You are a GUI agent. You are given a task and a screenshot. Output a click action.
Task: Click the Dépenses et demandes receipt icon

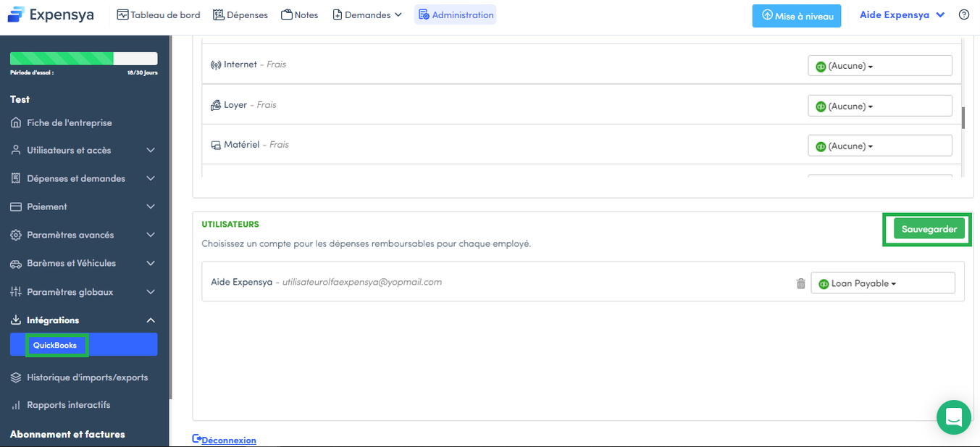16,178
